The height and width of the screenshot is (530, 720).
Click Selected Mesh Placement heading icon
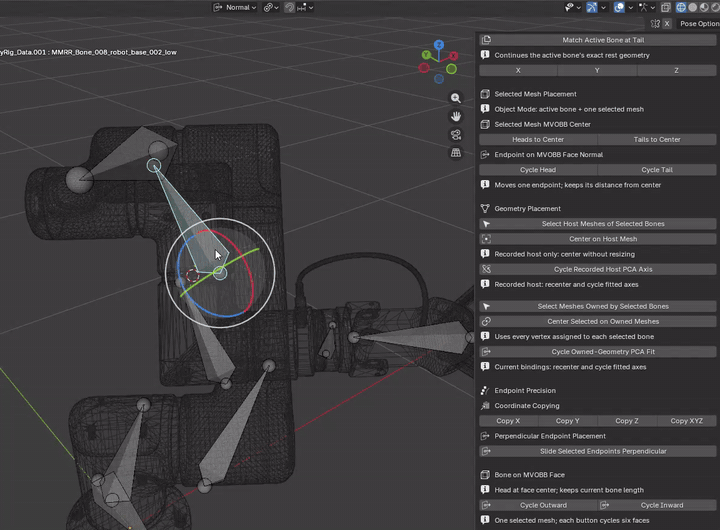485,94
